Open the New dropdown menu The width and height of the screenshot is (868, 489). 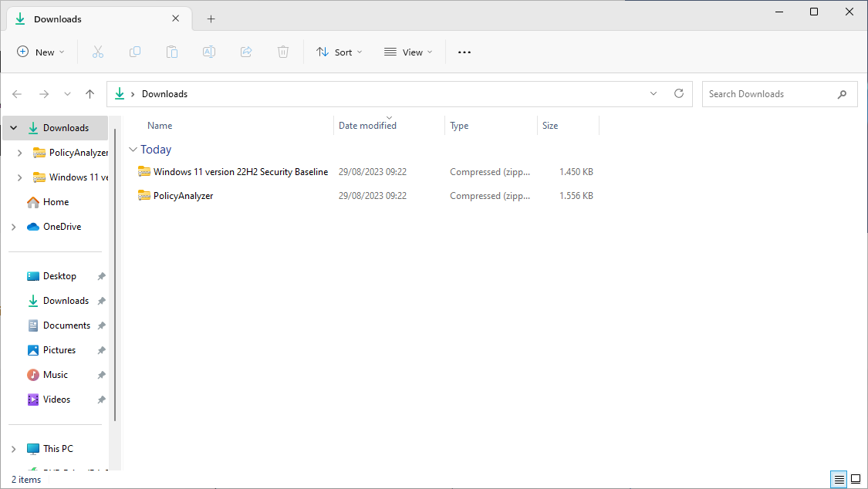point(40,52)
